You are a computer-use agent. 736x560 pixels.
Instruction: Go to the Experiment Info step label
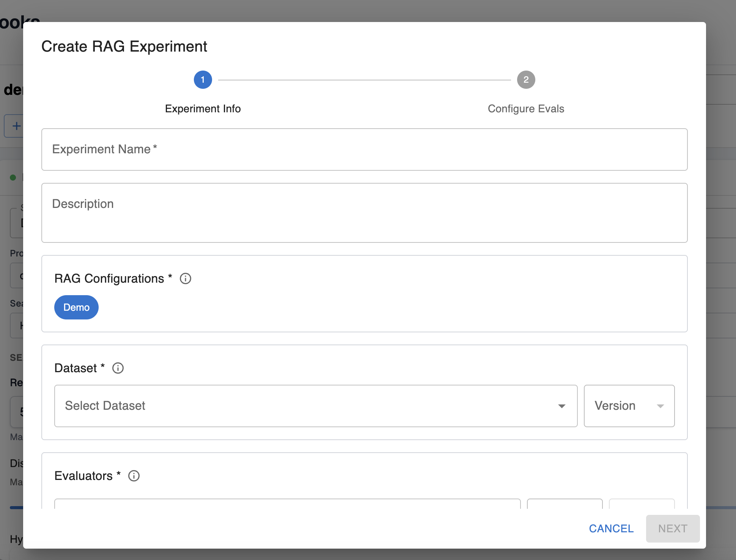coord(203,109)
